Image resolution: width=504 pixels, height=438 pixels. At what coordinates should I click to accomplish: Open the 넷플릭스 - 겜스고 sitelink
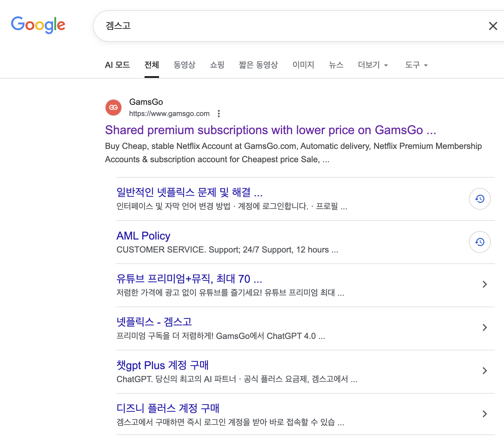coord(154,322)
